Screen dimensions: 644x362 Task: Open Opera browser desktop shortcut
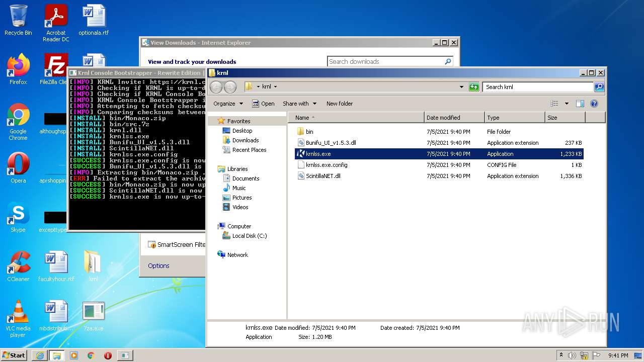click(18, 168)
